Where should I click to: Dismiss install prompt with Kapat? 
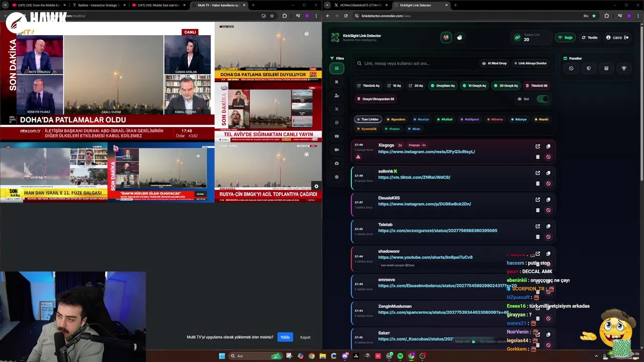(x=305, y=337)
